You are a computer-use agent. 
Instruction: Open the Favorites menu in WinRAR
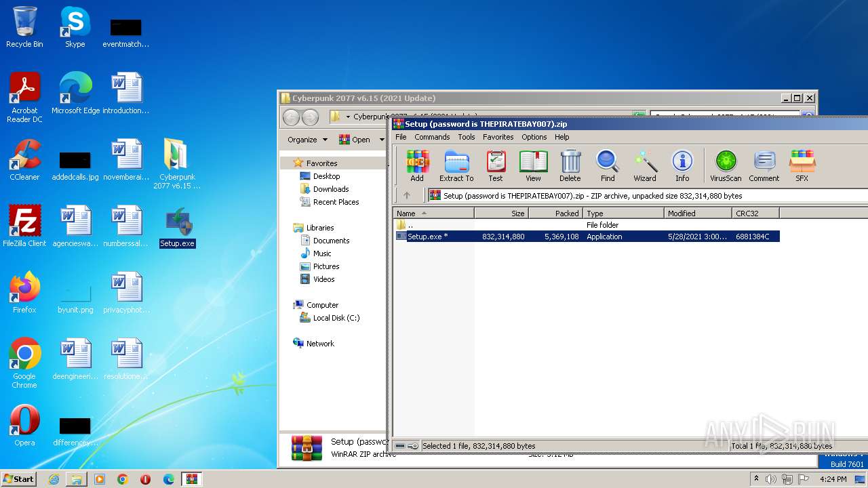(498, 137)
